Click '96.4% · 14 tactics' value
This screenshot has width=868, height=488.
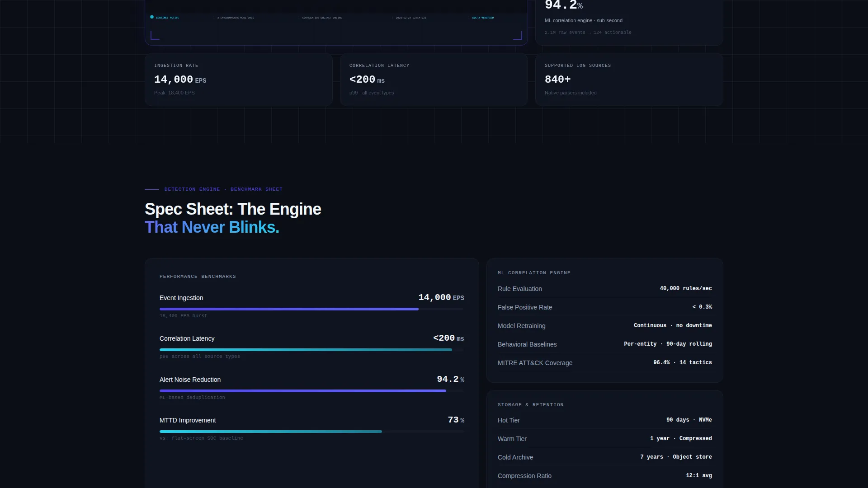coord(682,362)
